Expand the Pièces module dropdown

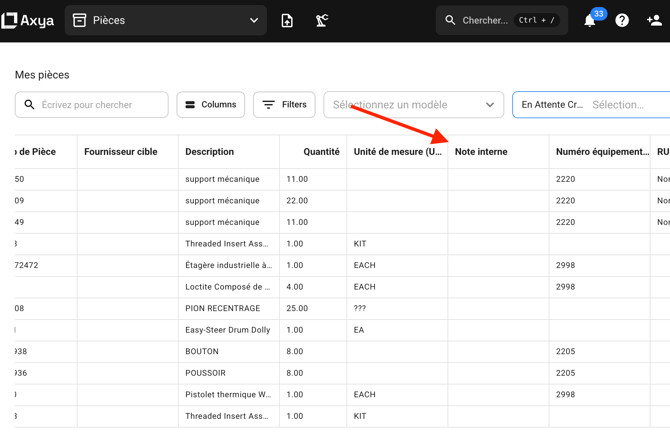click(254, 20)
